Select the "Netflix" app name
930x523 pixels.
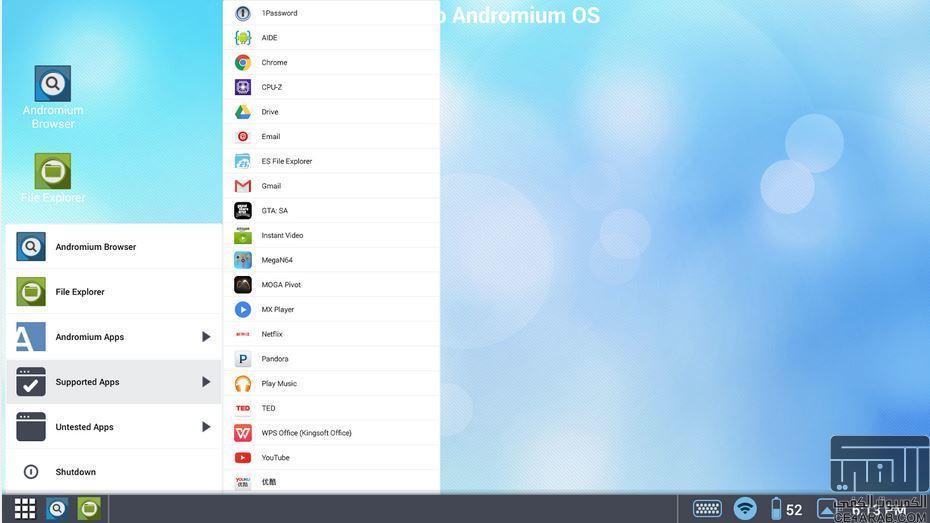click(272, 334)
